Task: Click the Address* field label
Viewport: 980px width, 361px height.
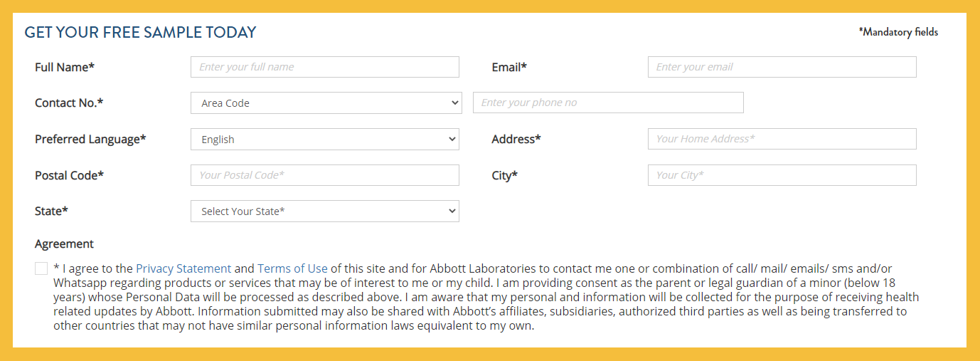Action: 516,140
